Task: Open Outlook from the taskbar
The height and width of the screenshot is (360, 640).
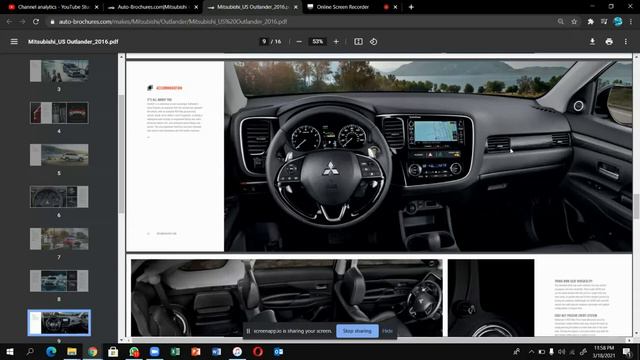Action: pos(278,351)
